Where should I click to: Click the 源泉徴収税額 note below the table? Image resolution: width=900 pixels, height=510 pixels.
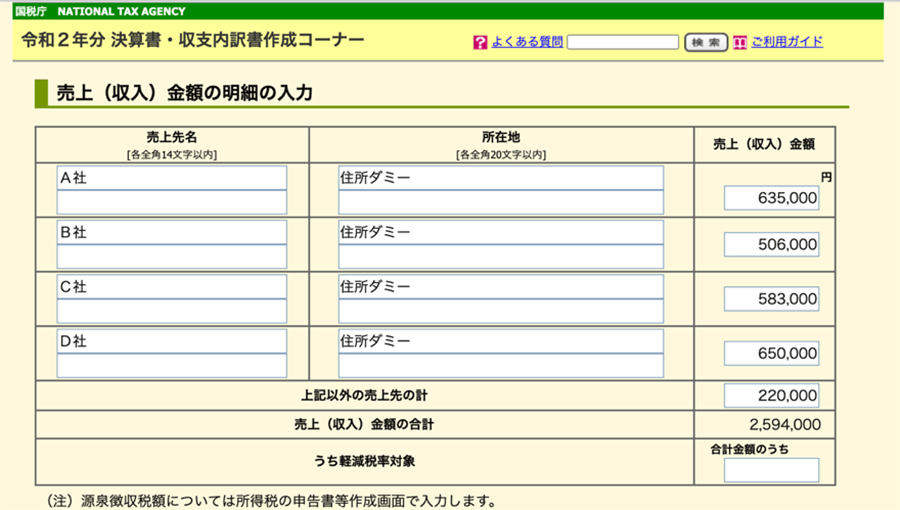coord(271,501)
